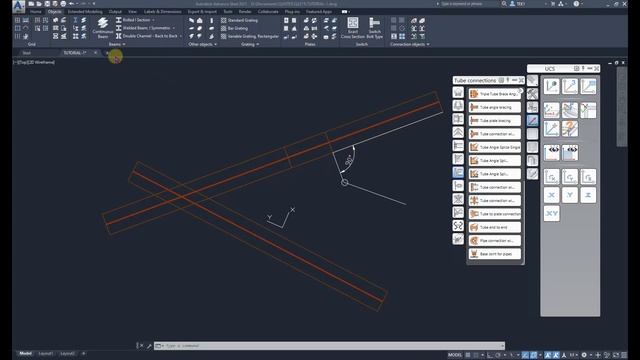
Task: Add a new layout with plus button
Action: (84, 353)
